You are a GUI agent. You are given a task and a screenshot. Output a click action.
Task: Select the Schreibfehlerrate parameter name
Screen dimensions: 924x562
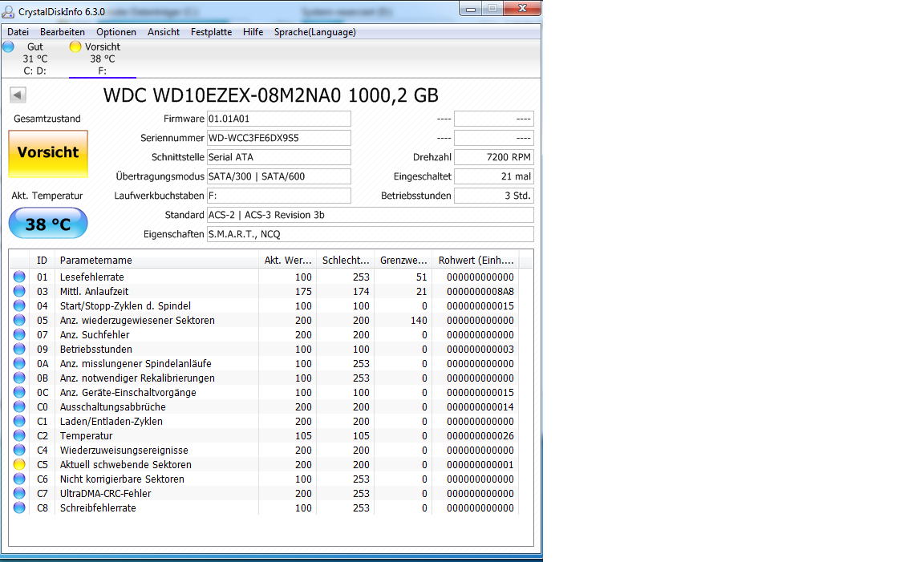point(98,507)
